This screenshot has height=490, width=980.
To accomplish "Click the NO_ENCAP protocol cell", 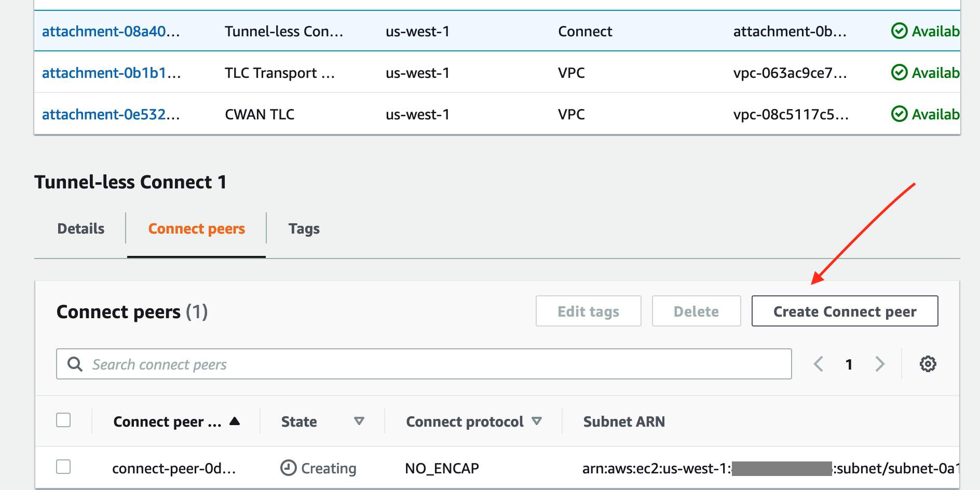I will point(442,468).
